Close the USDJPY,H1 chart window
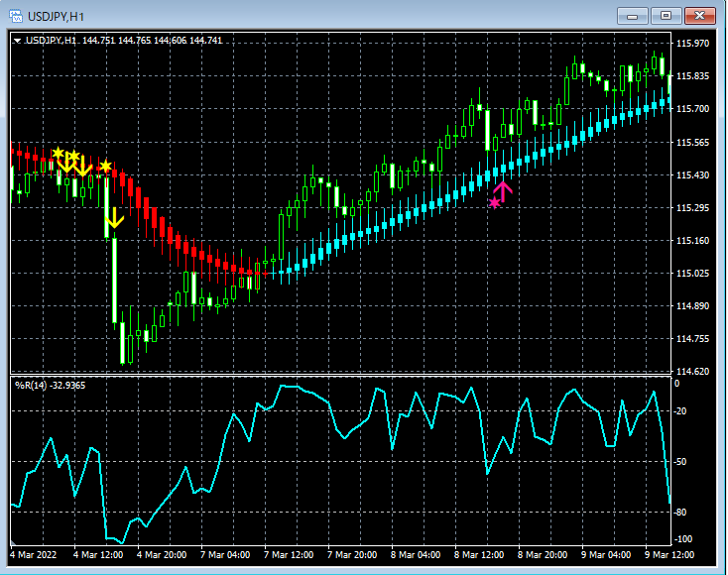 tap(699, 16)
